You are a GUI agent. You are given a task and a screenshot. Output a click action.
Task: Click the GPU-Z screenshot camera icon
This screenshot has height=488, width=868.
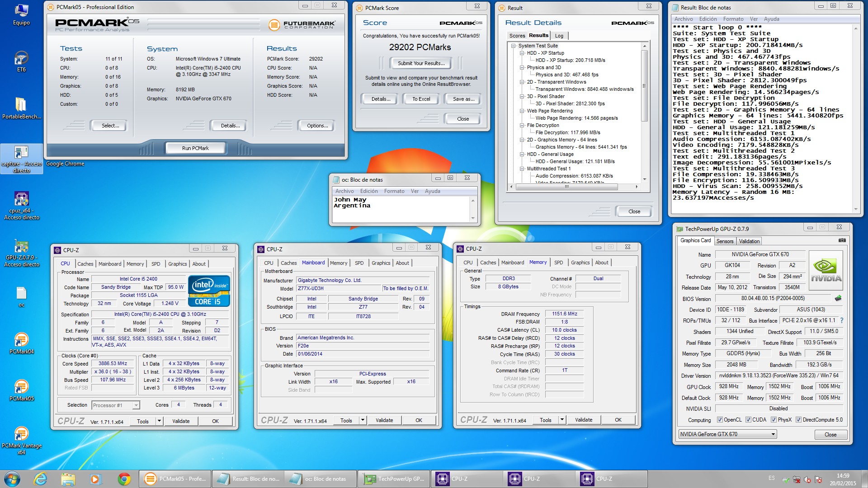[x=842, y=240]
